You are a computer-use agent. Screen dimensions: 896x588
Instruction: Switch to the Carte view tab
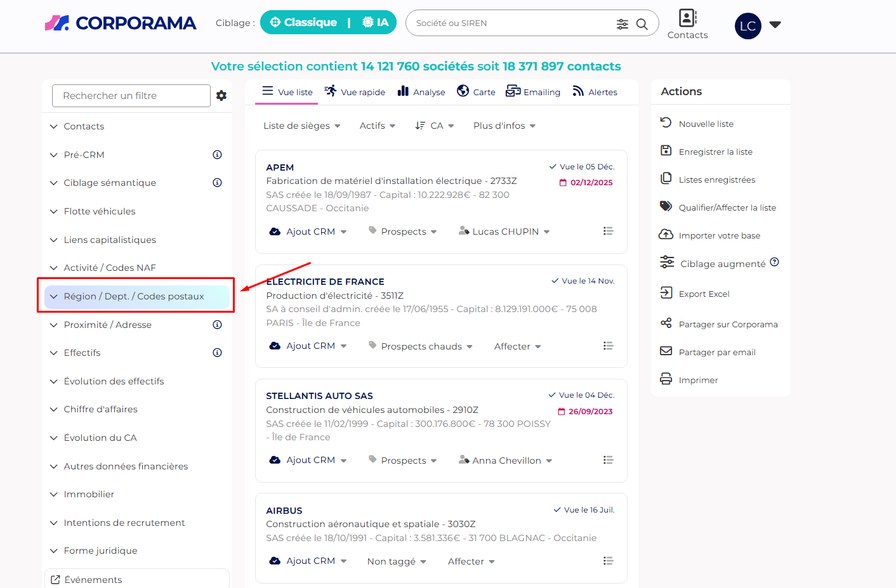[x=476, y=92]
